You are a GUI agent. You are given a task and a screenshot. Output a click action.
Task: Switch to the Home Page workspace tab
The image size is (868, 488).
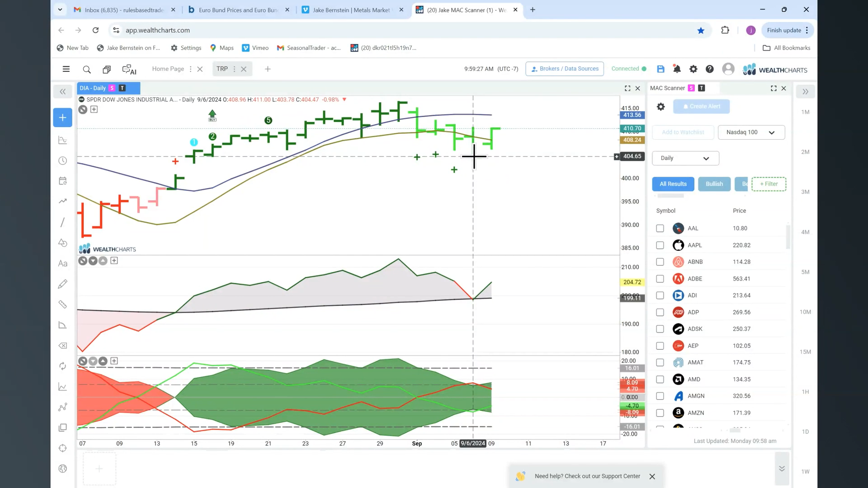[168, 69]
